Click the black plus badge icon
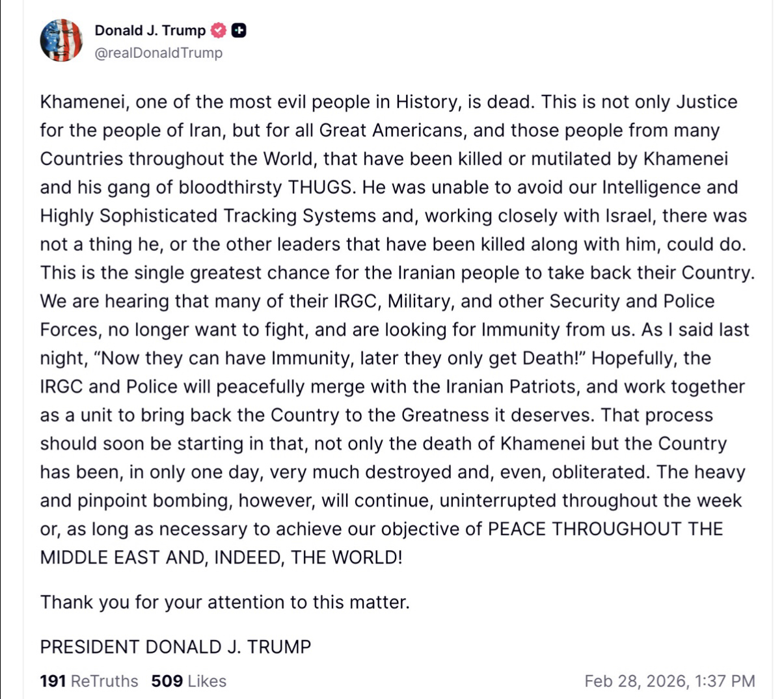784x699 pixels. point(239,30)
